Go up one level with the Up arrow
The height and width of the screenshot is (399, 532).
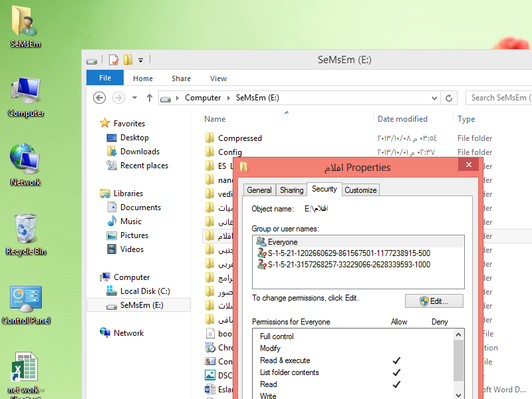[x=149, y=98]
